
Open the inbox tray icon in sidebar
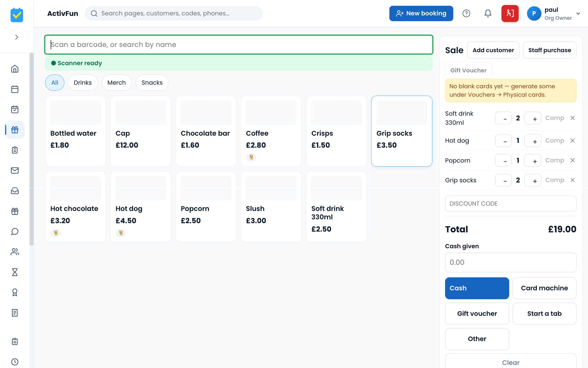[15, 191]
